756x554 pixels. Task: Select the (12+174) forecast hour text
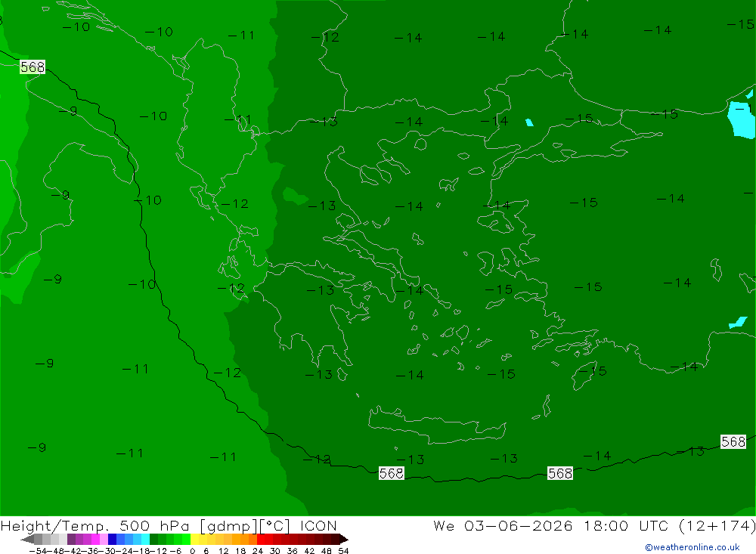[717, 525]
